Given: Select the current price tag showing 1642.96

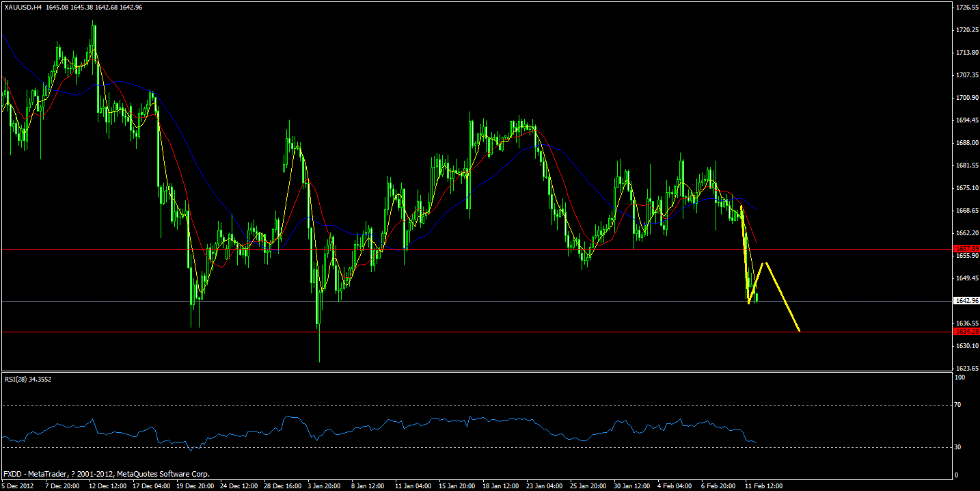Looking at the screenshot, I should point(968,300).
